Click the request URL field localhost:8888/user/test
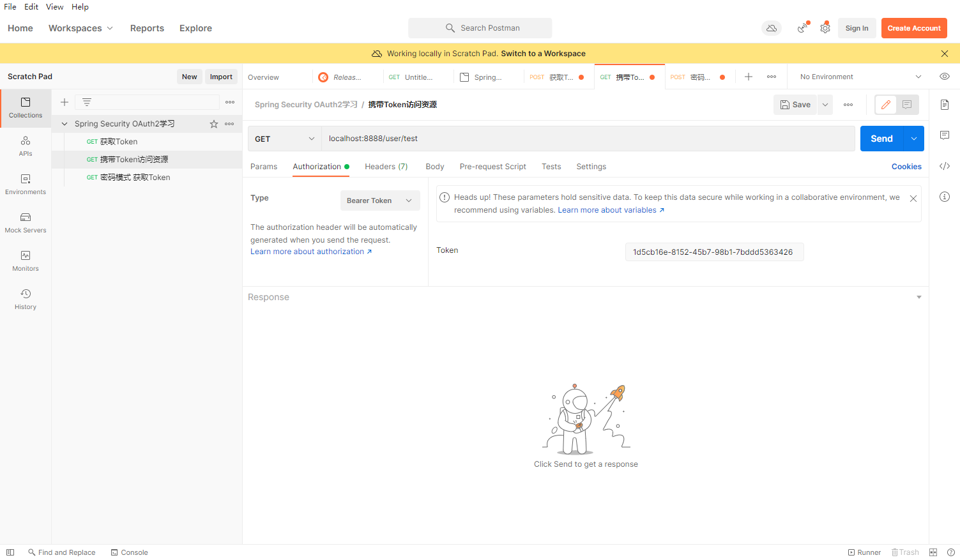Screen dimensions: 960x560 click(588, 139)
